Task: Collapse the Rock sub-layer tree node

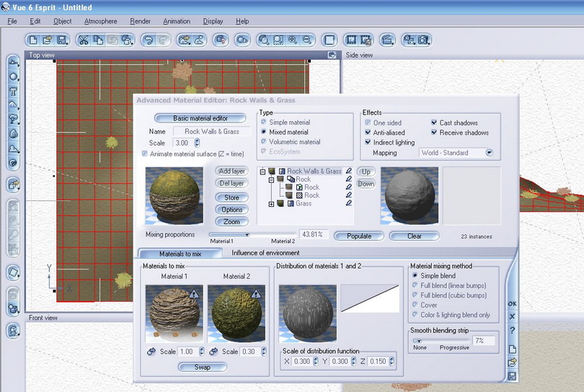Action: point(271,179)
